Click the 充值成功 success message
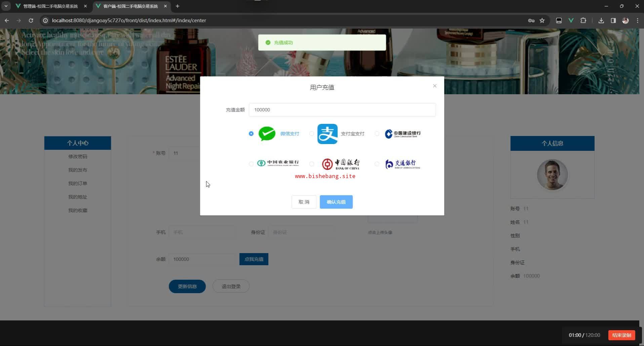This screenshot has width=644, height=346. (322, 43)
